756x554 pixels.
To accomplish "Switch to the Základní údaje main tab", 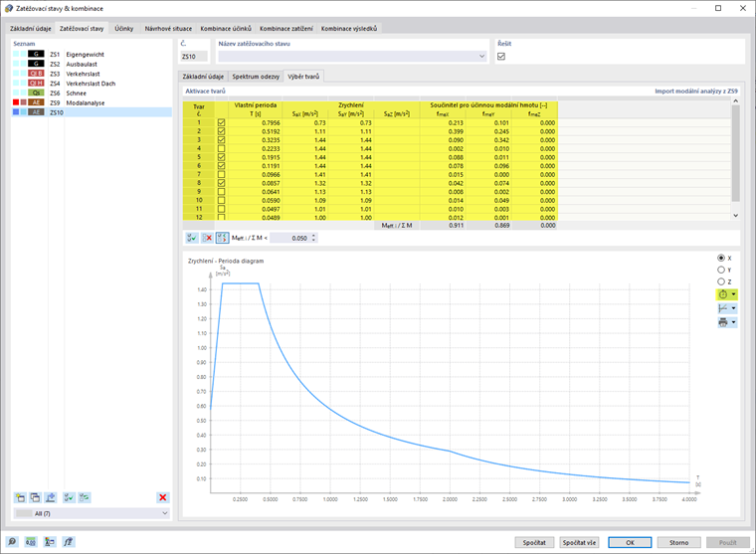I will (31, 29).
